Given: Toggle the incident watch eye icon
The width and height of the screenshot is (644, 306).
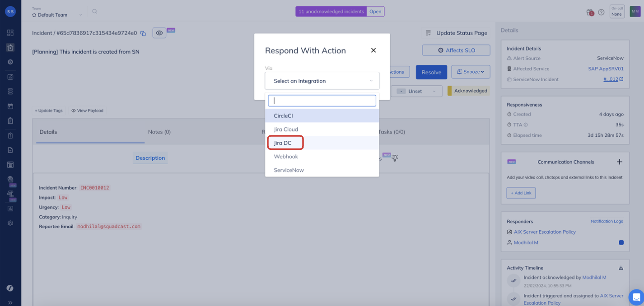Looking at the screenshot, I should [x=159, y=33].
